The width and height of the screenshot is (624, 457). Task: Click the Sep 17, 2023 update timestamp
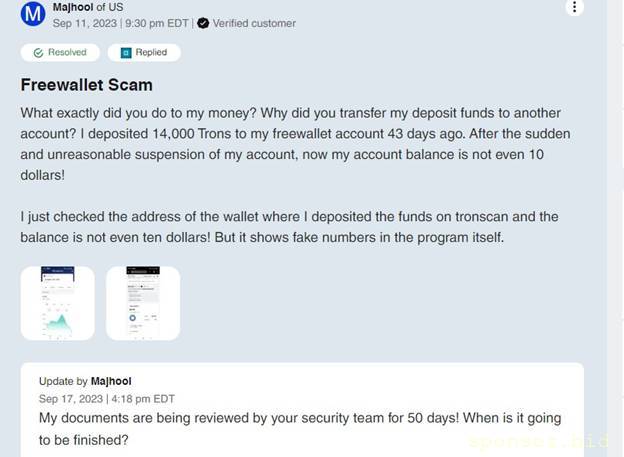[x=106, y=398]
